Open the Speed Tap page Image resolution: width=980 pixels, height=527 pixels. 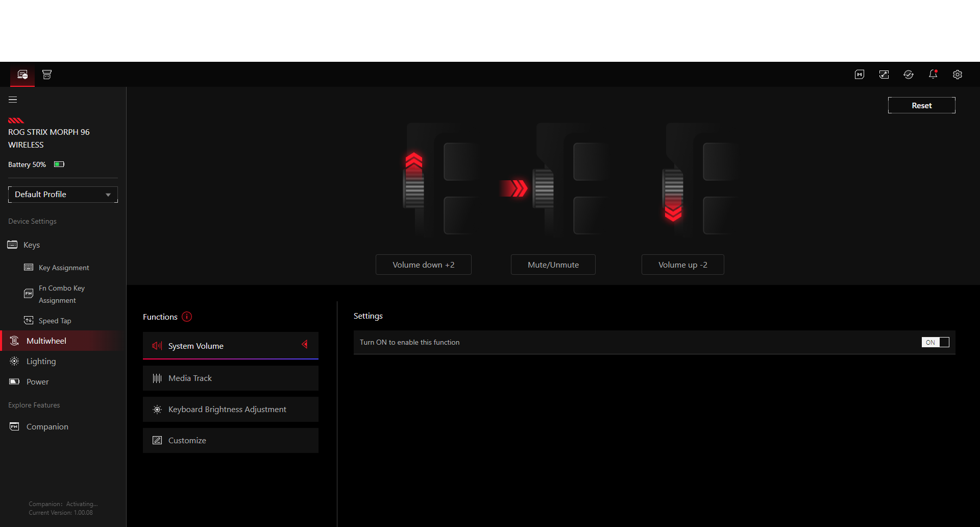[x=55, y=321]
